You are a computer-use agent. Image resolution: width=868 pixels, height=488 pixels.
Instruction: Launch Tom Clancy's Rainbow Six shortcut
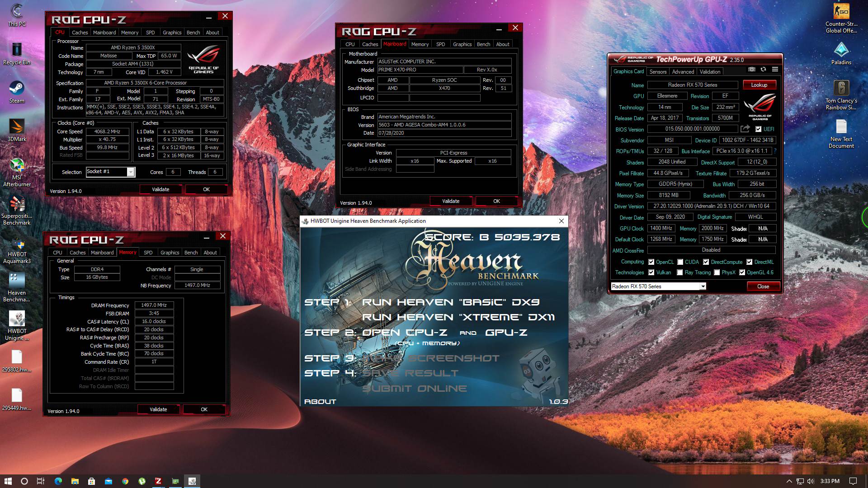pos(841,95)
